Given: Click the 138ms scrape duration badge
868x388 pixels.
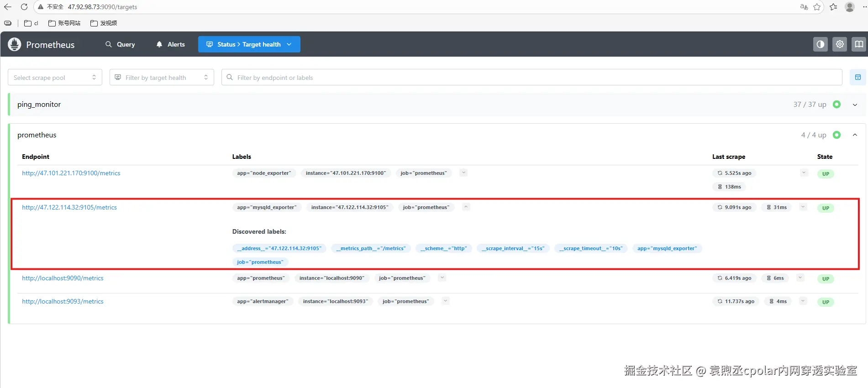Looking at the screenshot, I should pos(729,187).
